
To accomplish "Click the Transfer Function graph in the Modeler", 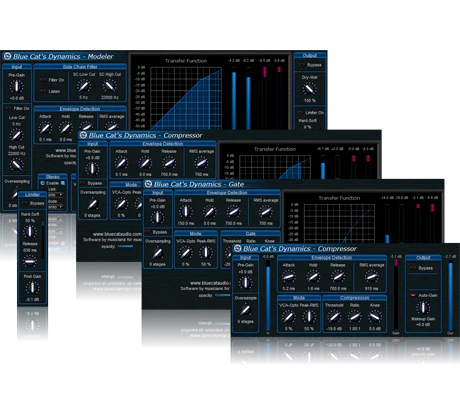I will 186,98.
